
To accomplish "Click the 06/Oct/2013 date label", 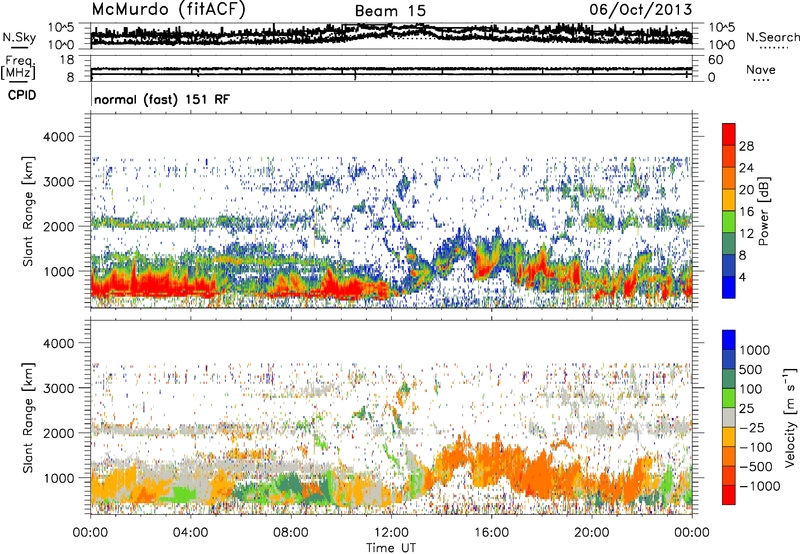I will coord(641,10).
